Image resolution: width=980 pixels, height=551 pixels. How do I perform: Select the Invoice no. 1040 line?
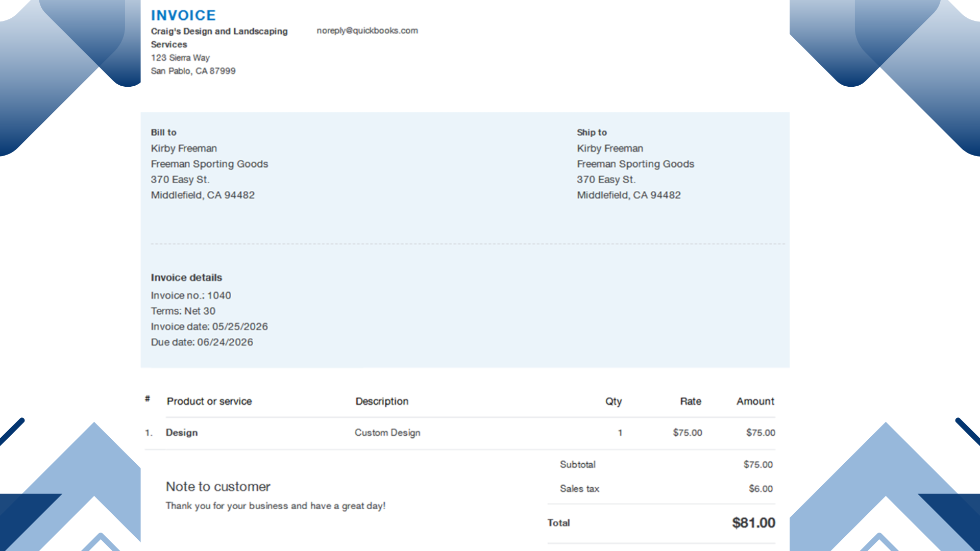pos(191,295)
